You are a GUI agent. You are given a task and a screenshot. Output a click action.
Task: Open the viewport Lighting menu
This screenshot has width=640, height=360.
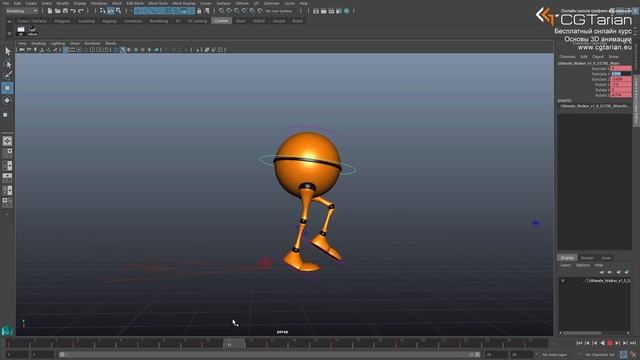(58, 43)
